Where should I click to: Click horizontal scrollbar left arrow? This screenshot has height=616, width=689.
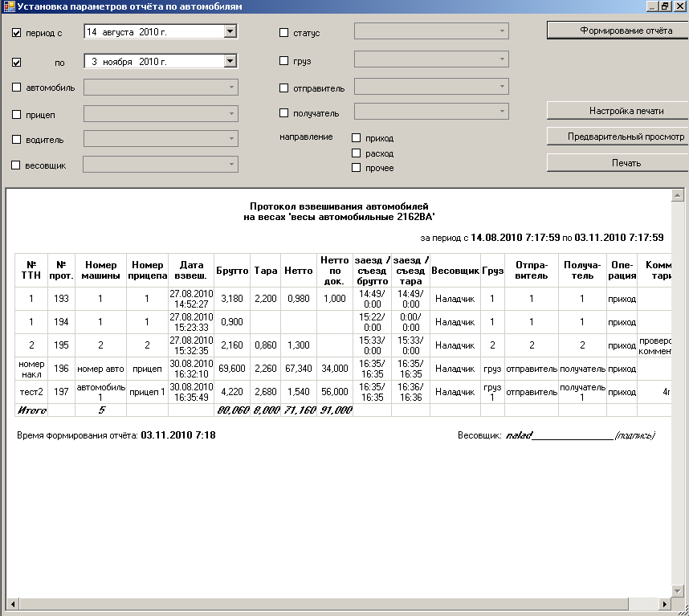[13, 604]
